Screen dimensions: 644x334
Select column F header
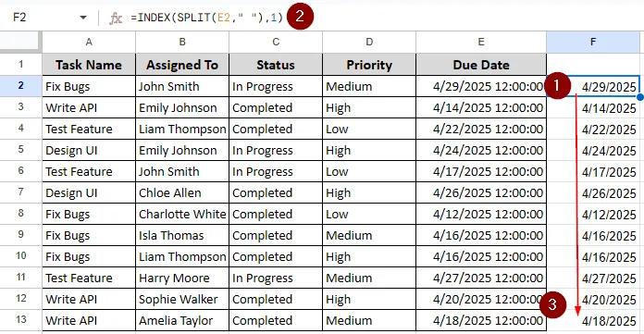pyautogui.click(x=593, y=42)
